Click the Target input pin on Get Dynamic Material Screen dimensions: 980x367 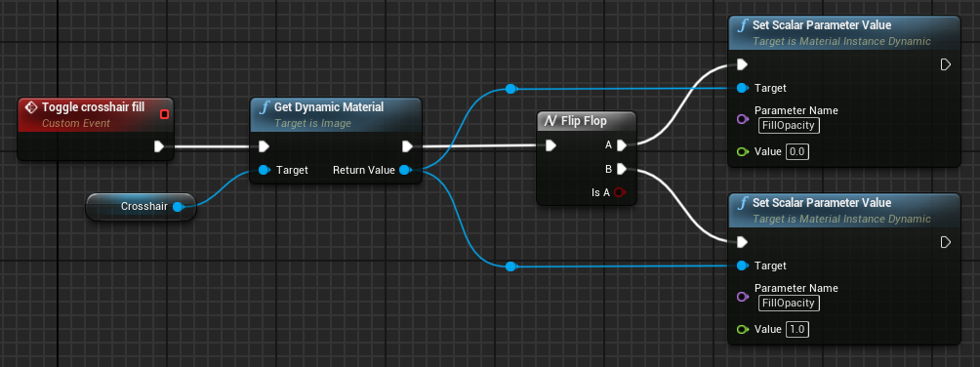pyautogui.click(x=264, y=170)
